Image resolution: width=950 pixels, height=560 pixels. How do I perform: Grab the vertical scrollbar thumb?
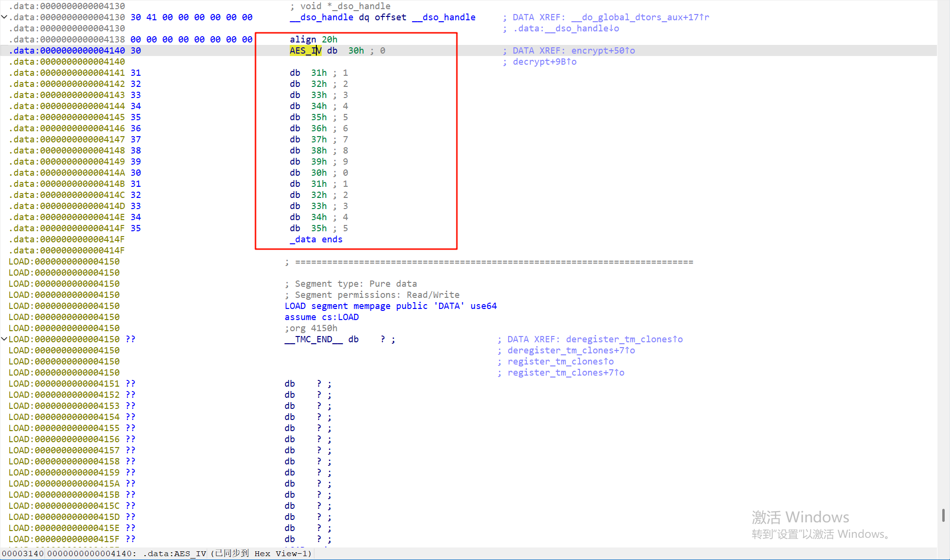(943, 515)
